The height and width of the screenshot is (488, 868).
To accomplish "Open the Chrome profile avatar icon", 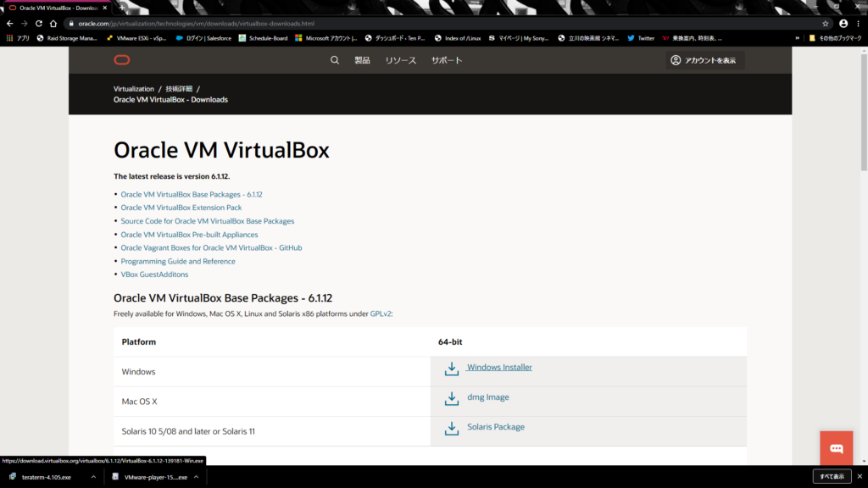I will coord(843,23).
